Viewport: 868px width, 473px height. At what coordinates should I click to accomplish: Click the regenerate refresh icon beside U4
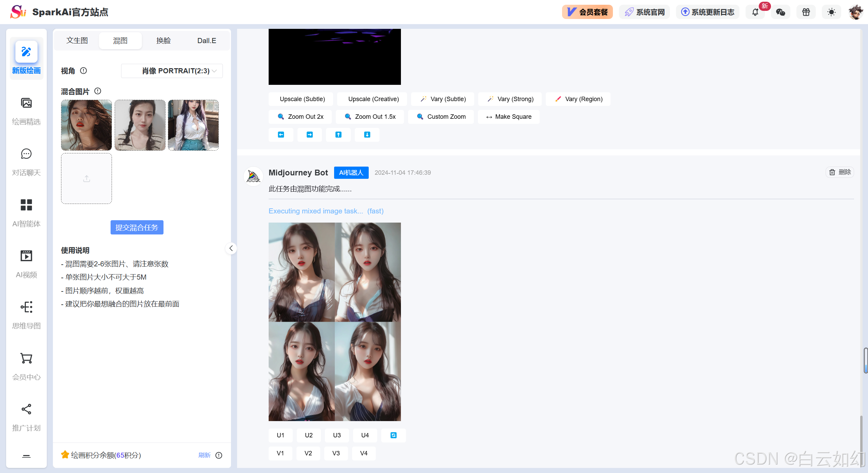point(393,435)
